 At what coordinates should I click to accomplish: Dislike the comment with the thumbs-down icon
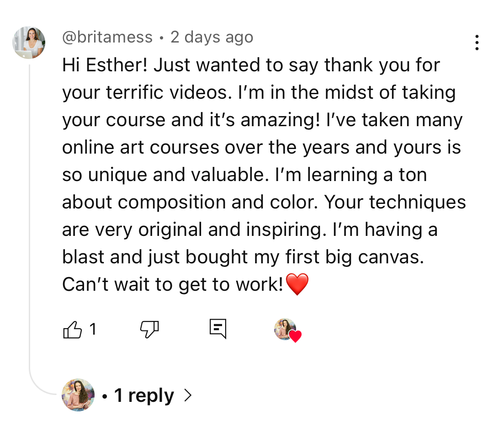149,329
